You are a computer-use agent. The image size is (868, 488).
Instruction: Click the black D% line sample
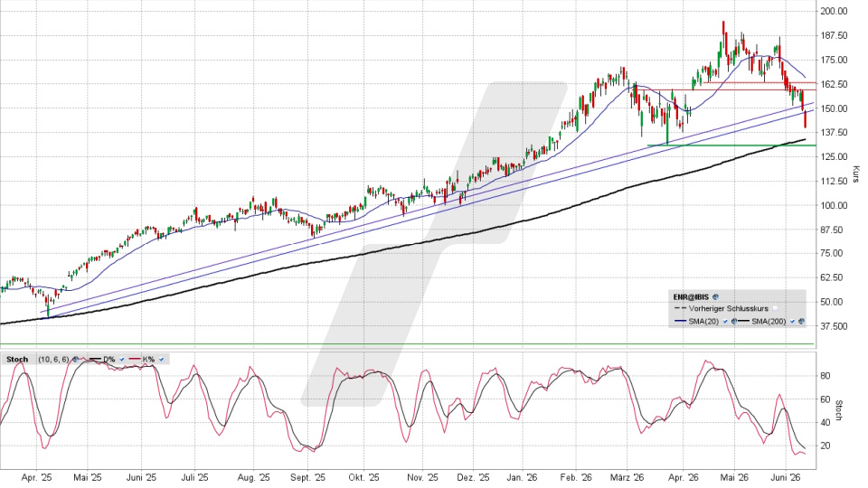(x=95, y=359)
